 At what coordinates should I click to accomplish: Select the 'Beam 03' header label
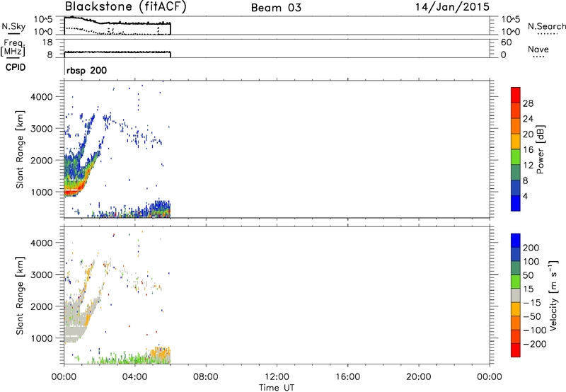(276, 8)
